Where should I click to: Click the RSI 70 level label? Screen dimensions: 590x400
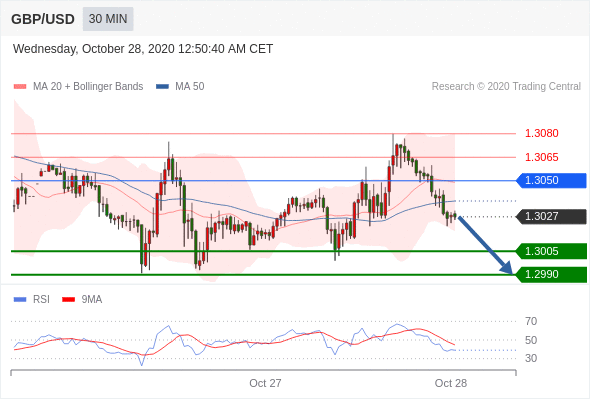[x=531, y=321]
